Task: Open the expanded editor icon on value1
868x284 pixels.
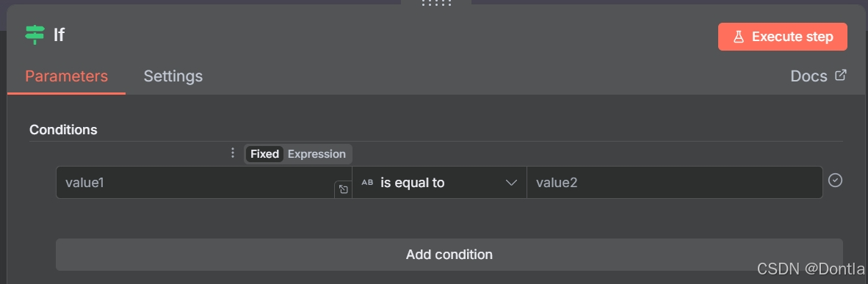Action: [343, 189]
